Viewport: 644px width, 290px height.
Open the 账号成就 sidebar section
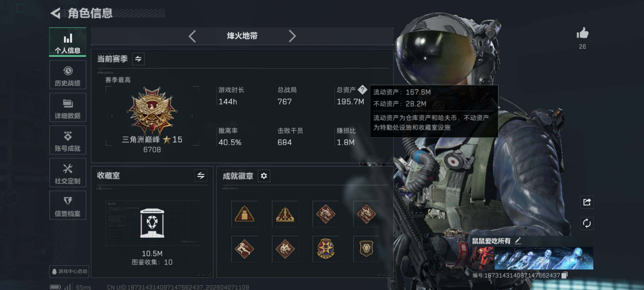point(68,140)
